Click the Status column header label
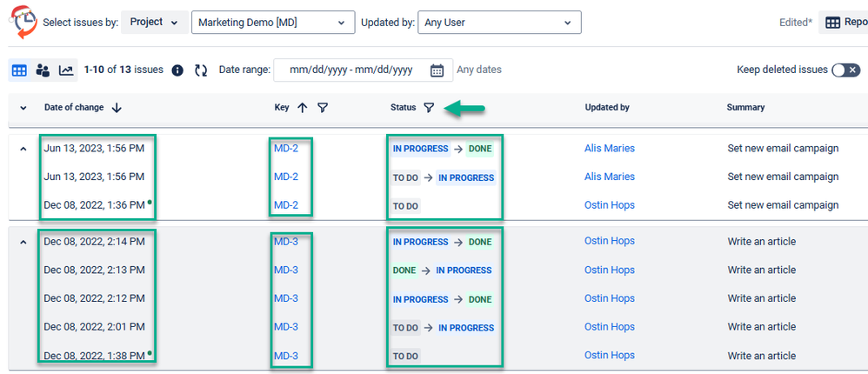The image size is (868, 374). tap(403, 108)
